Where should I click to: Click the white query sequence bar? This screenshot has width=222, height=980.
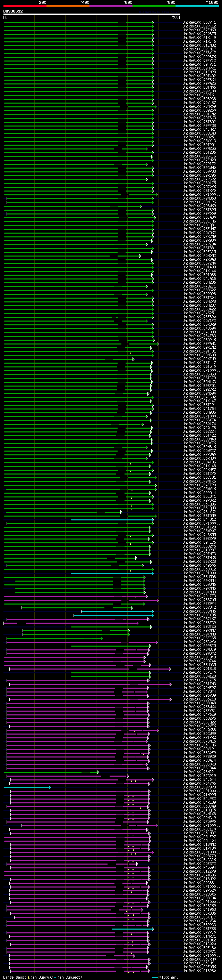92,15
